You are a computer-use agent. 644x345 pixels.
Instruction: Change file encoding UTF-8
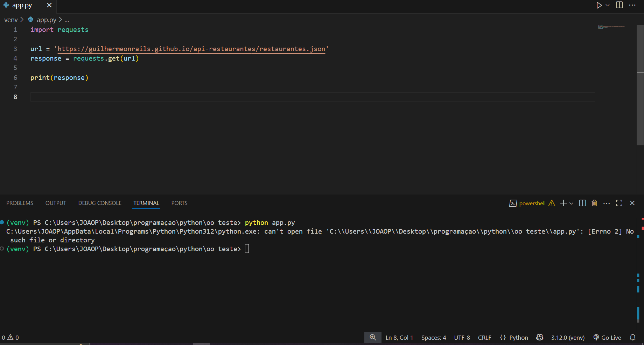point(462,338)
